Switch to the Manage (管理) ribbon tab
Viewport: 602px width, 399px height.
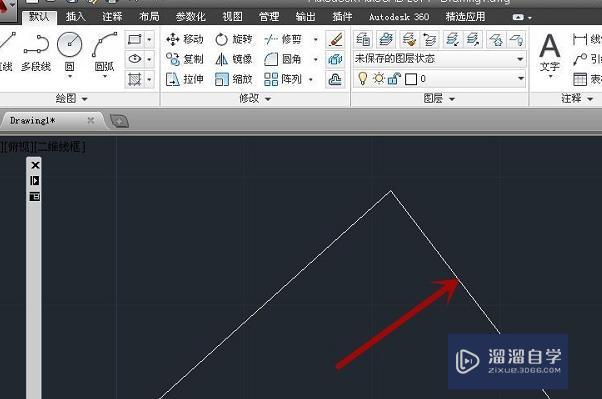click(269, 17)
